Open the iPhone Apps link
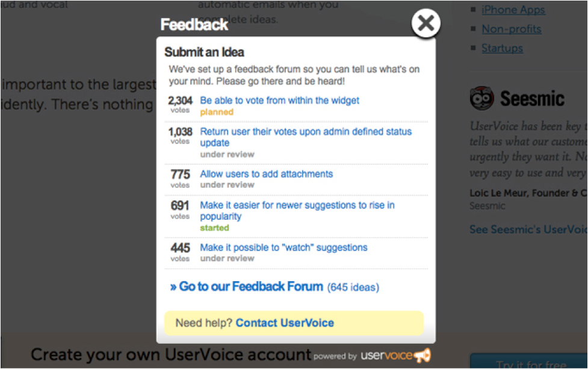 point(513,10)
